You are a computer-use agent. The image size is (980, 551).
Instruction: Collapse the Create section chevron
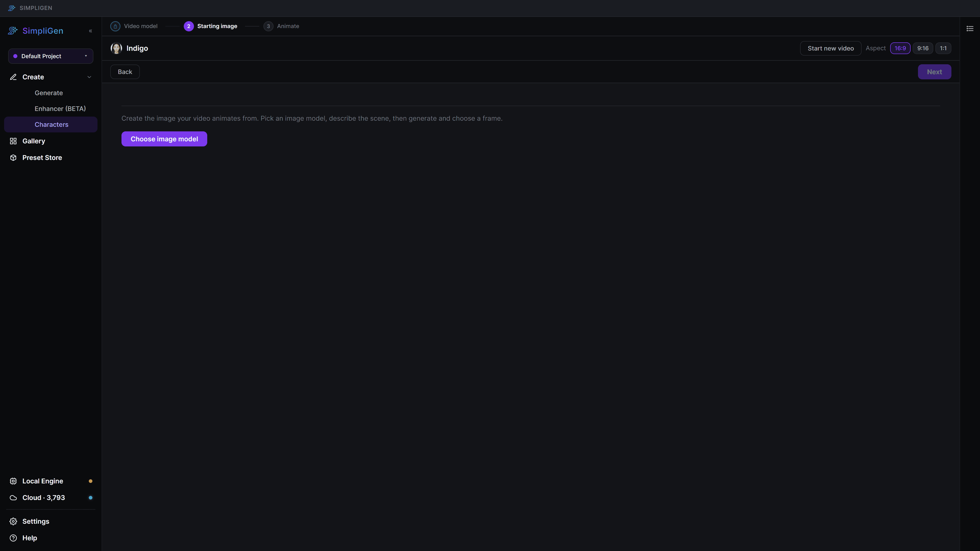coord(89,77)
